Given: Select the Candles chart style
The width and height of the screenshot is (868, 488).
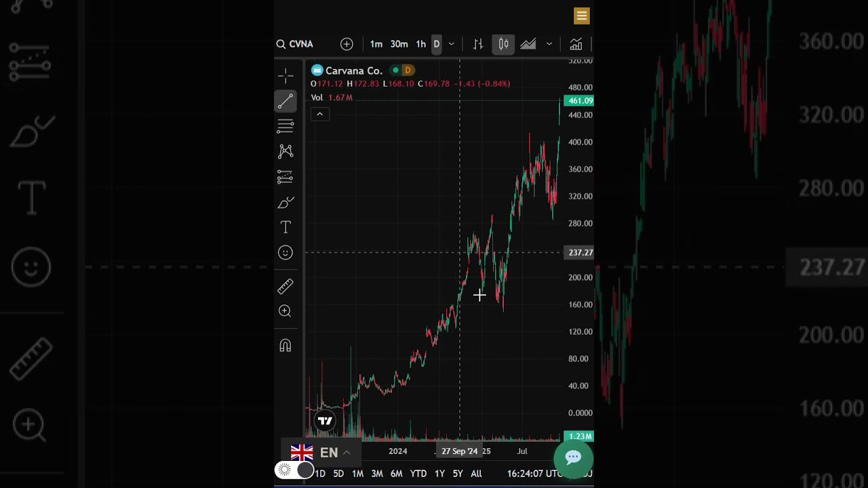Looking at the screenshot, I should (503, 44).
